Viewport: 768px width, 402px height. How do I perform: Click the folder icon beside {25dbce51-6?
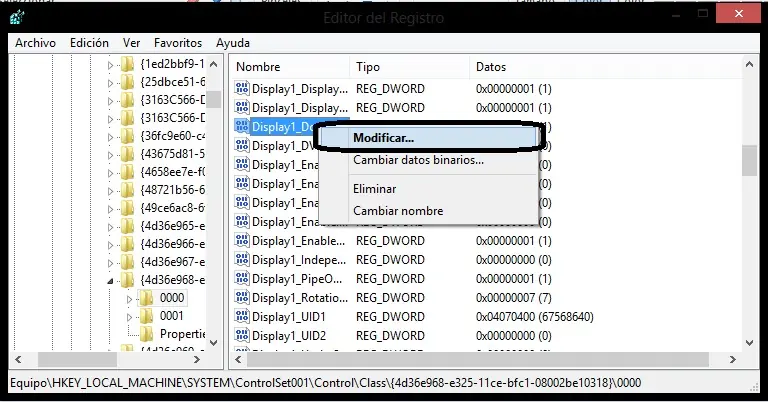click(x=127, y=82)
